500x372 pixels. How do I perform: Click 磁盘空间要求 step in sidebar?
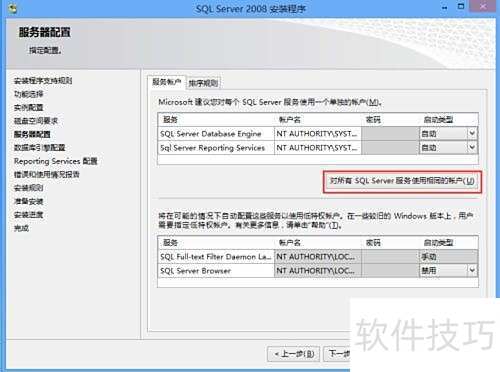click(x=36, y=121)
